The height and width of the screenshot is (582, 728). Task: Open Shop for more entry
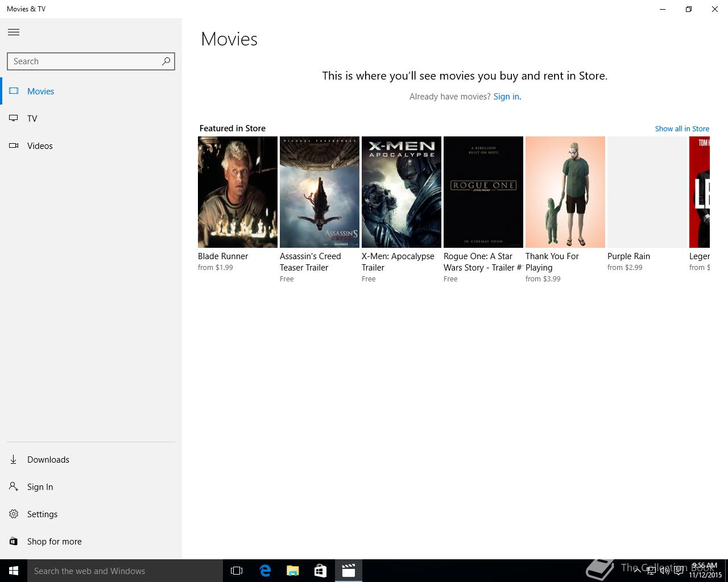point(91,541)
